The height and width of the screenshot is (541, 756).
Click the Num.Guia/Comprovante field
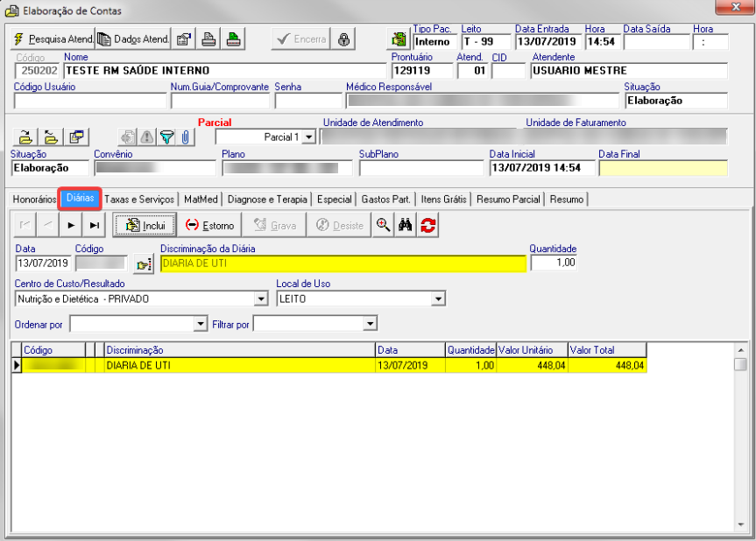tap(221, 101)
